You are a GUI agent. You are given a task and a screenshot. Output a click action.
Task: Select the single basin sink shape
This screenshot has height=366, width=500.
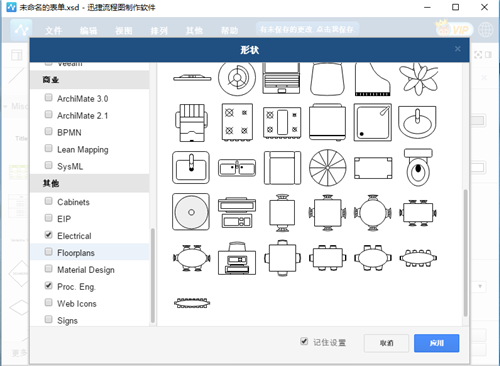tap(191, 167)
